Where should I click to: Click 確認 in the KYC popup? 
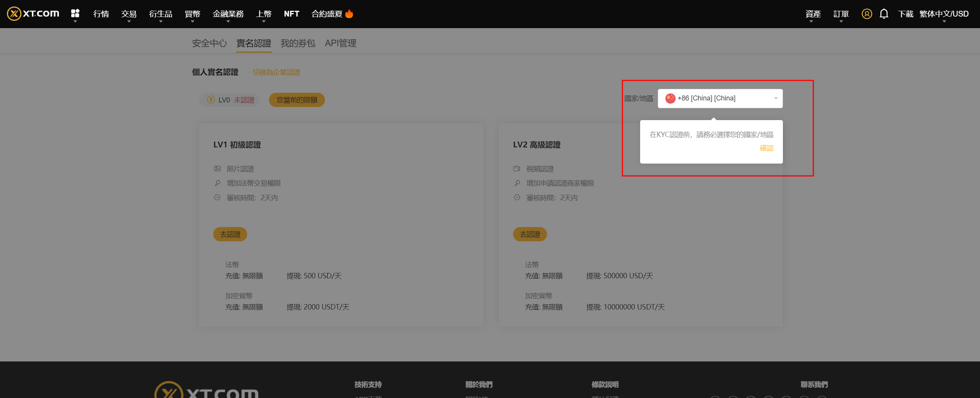[766, 148]
